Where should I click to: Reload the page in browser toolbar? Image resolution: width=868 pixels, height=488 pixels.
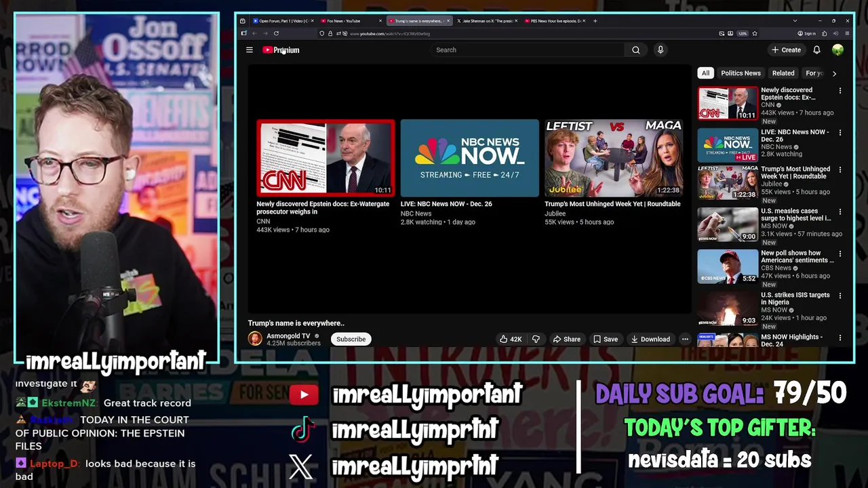(276, 33)
